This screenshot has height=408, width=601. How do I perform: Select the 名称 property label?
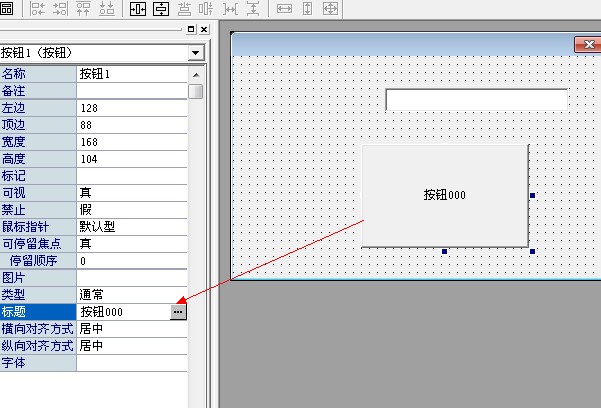(x=38, y=74)
